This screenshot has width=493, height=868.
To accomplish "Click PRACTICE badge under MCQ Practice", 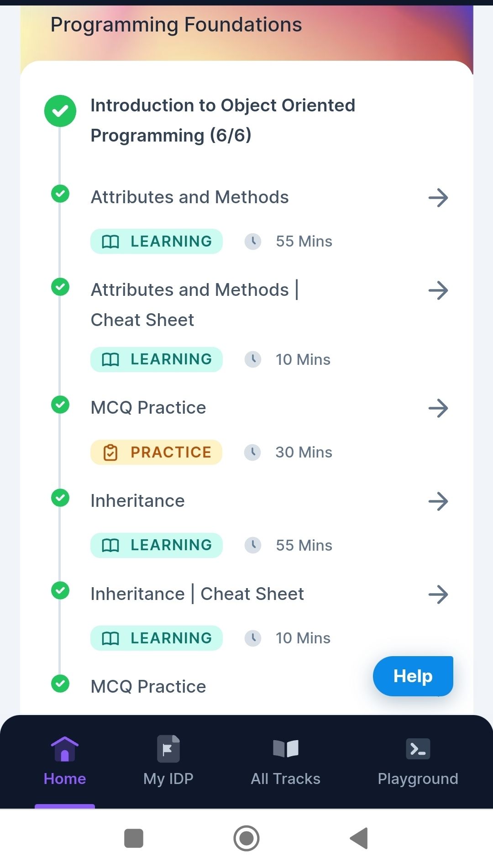I will pos(156,452).
